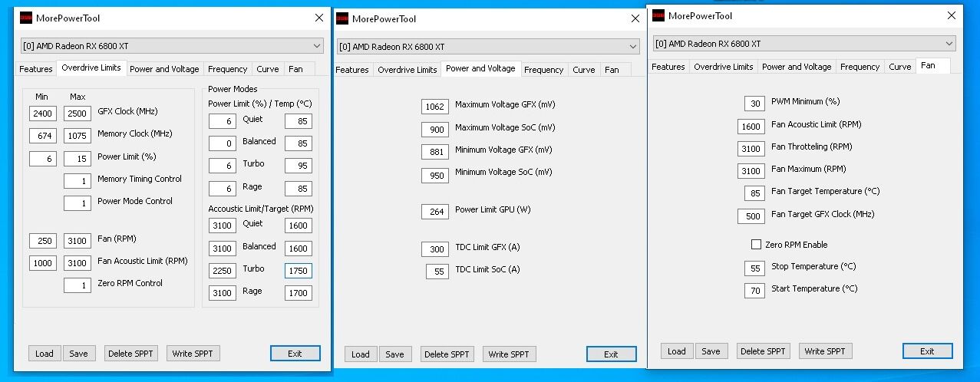980x382 pixels.
Task: Click the Minimum Voltage SoC field 950
Action: (x=435, y=175)
